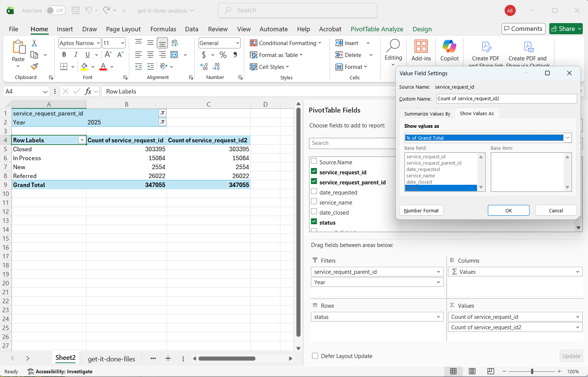The image size is (588, 377).
Task: Click Decrease Decimal icon
Action: click(216, 67)
